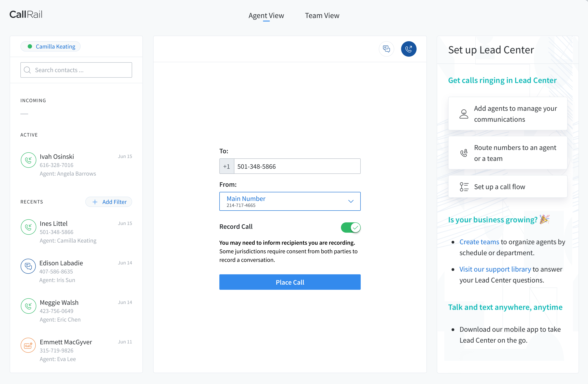Expand the Main Number dropdown chevron
Screen dimensions: 588x384
tap(351, 201)
